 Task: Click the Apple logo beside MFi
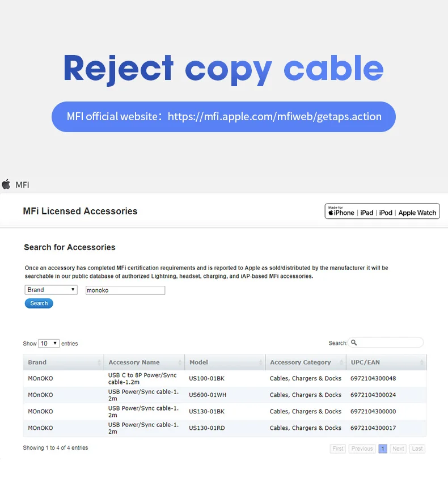[x=6, y=184]
